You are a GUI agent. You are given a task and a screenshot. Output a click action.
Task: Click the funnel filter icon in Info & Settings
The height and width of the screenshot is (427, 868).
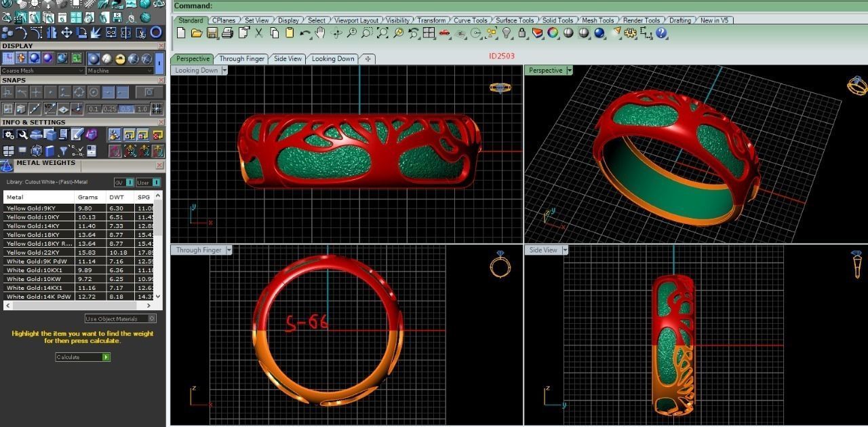pyautogui.click(x=64, y=151)
